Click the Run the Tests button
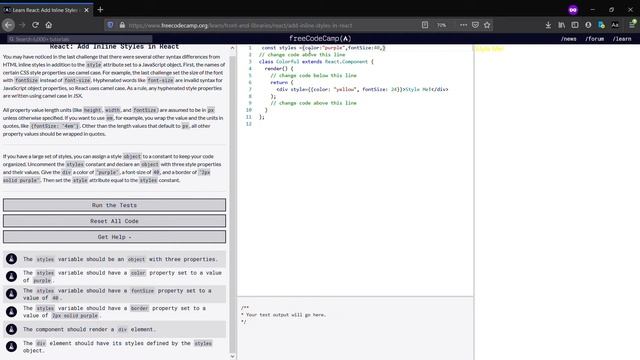The width and height of the screenshot is (640, 360). tap(114, 205)
